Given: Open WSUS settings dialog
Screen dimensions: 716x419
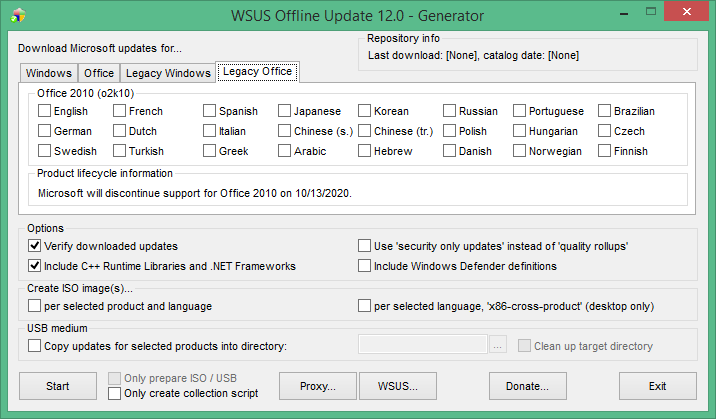Looking at the screenshot, I should click(x=398, y=386).
